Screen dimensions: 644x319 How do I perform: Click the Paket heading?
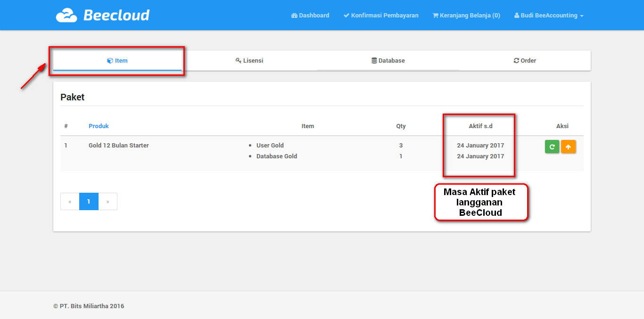pyautogui.click(x=73, y=98)
